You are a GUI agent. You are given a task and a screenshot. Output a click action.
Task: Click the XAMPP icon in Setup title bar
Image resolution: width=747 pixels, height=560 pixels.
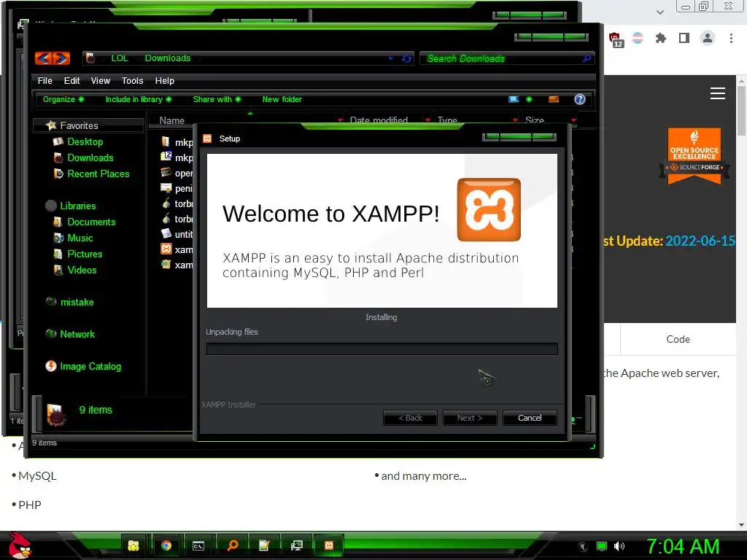207,139
